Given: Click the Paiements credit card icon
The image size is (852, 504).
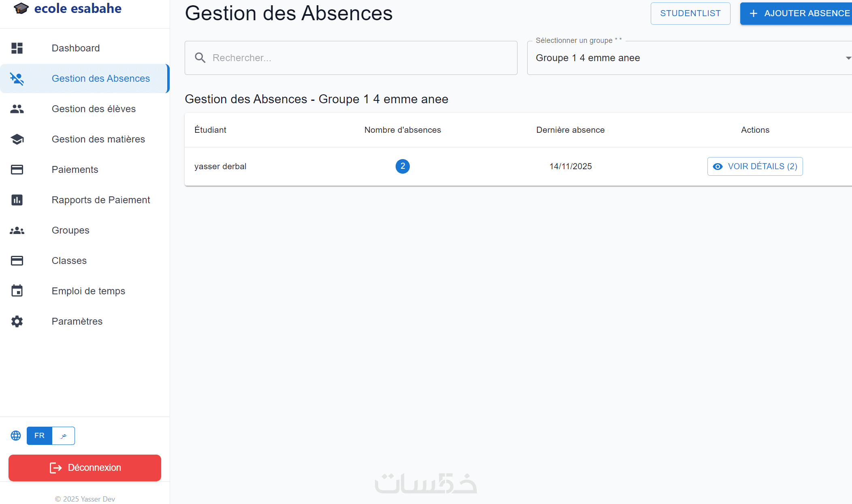Looking at the screenshot, I should tap(17, 170).
